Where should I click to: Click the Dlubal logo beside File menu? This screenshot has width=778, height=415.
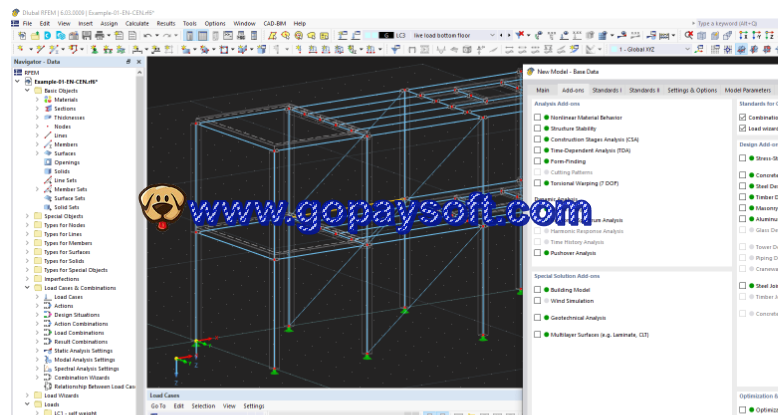pyautogui.click(x=15, y=23)
